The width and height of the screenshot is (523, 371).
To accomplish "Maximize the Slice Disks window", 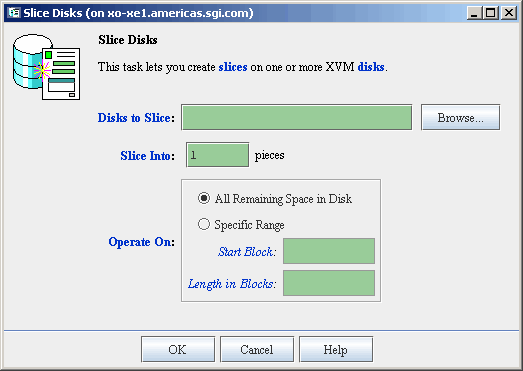I will point(491,13).
